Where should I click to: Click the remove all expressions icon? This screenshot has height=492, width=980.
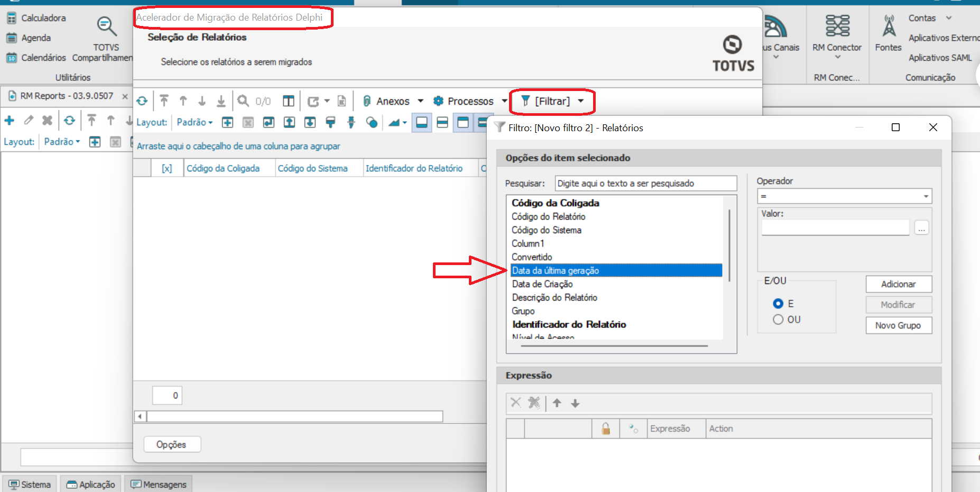(534, 403)
